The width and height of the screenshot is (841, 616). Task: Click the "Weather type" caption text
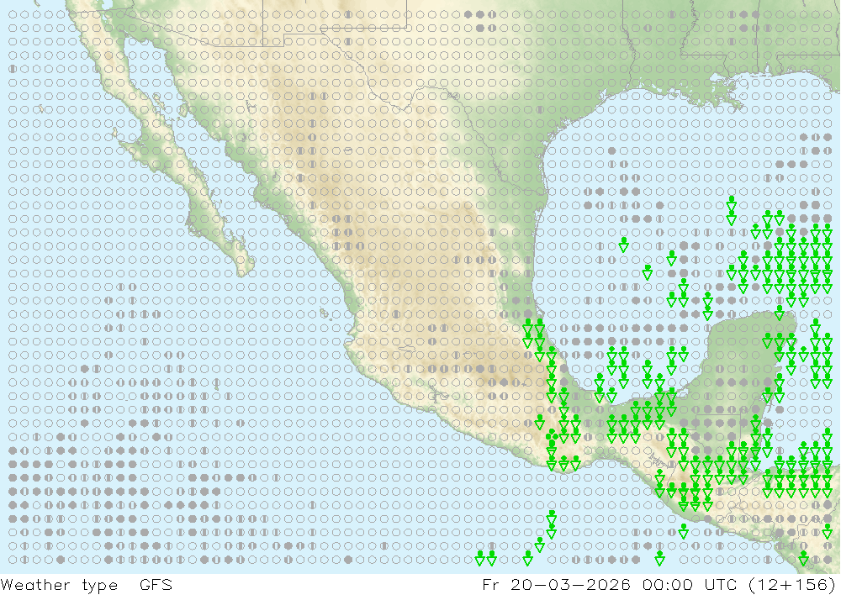[59, 585]
